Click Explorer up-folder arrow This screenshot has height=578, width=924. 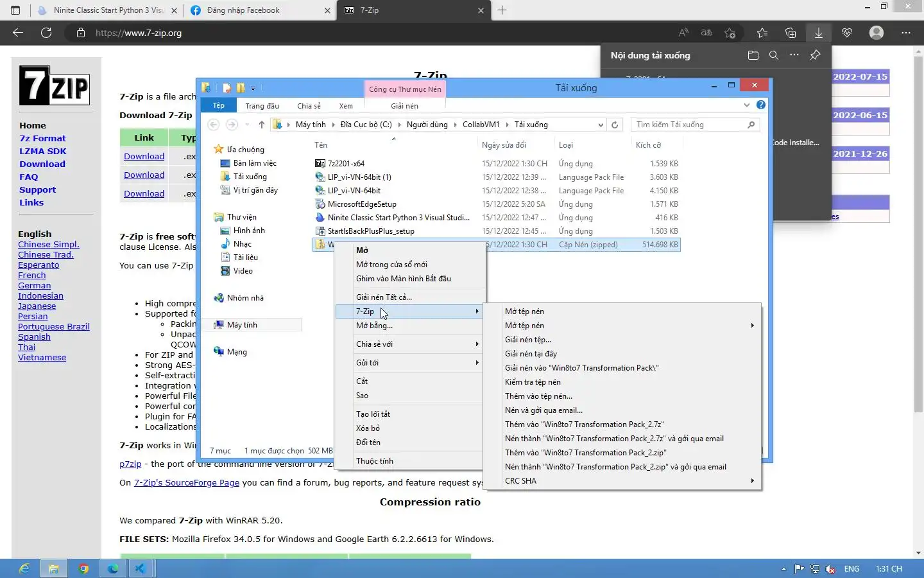pos(261,125)
